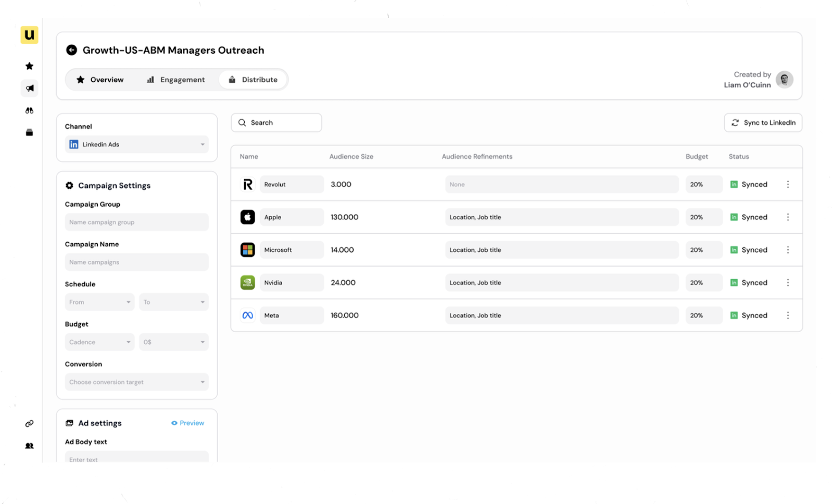Click the 20% budget field for Meta
Screen dimensions: 833x504
704,316
